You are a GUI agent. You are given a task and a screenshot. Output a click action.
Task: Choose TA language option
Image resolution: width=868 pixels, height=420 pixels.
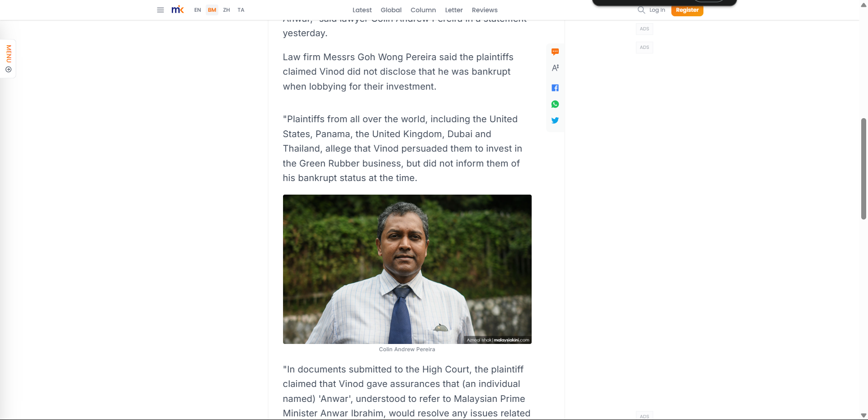pos(241,10)
